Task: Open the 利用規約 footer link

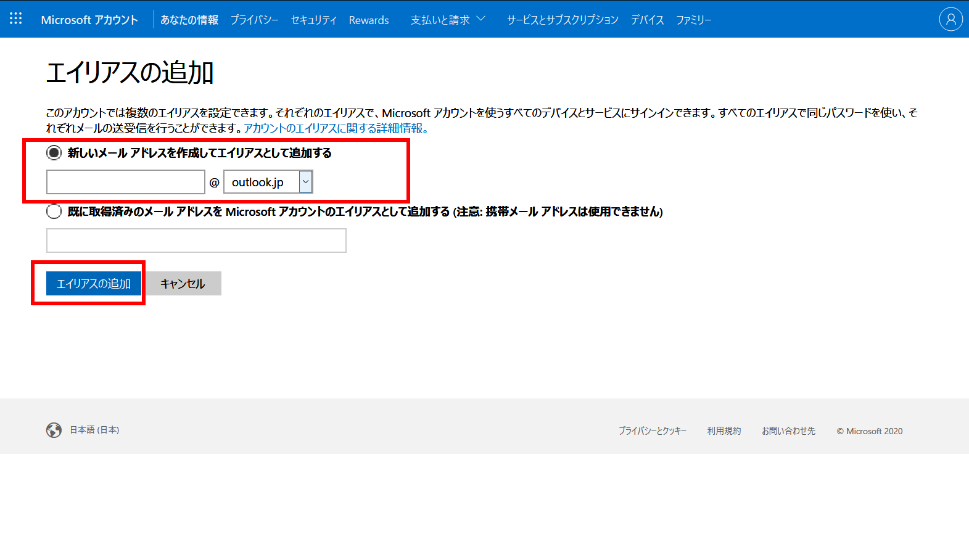Action: click(724, 431)
